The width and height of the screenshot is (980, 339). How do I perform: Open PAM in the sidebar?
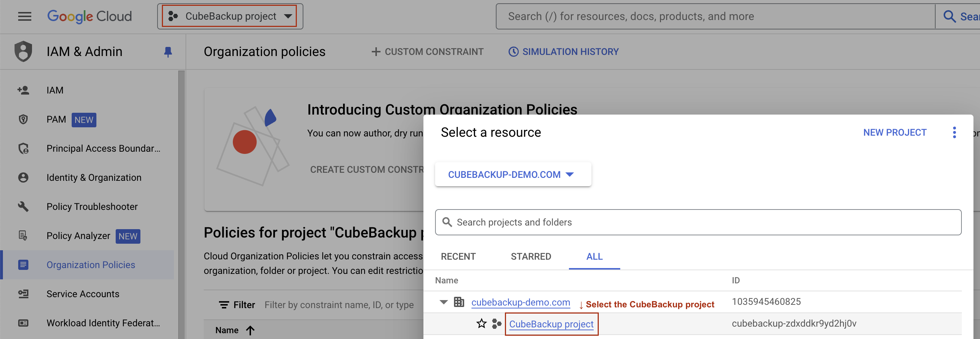tap(56, 119)
